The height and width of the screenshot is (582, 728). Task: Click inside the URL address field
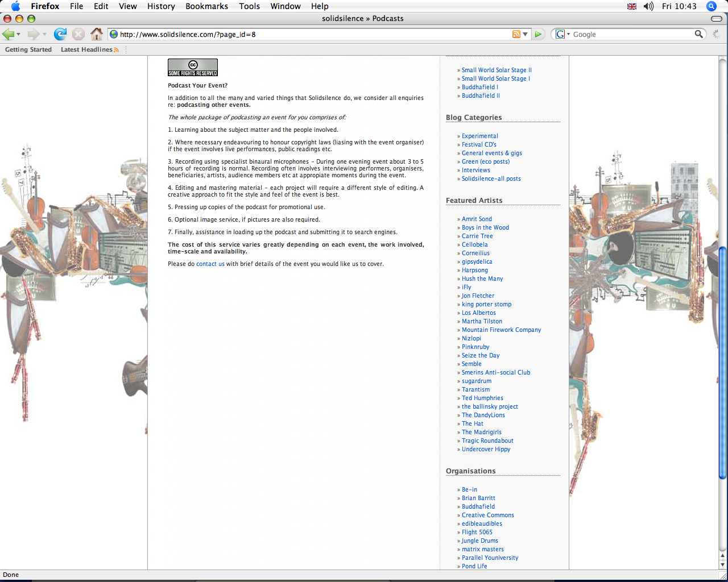[x=313, y=34]
